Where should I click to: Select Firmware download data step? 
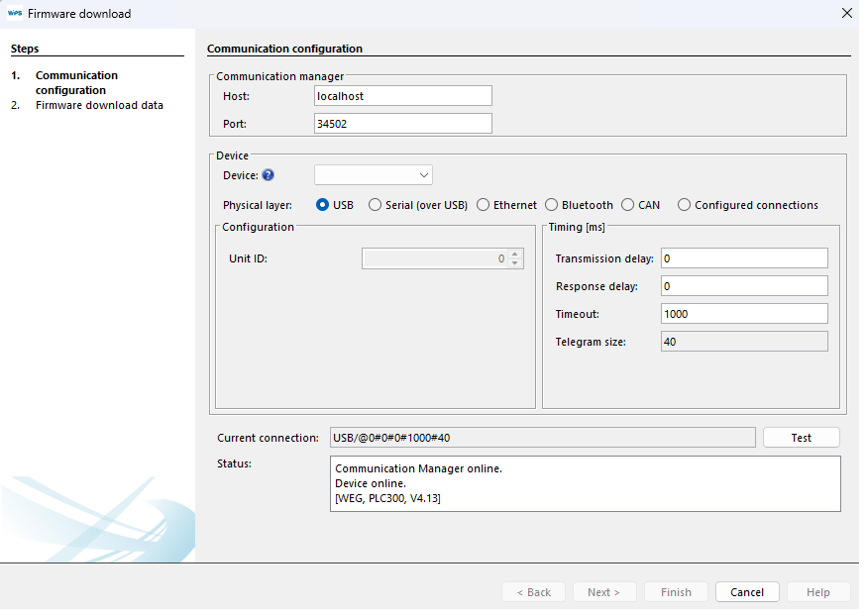[99, 105]
